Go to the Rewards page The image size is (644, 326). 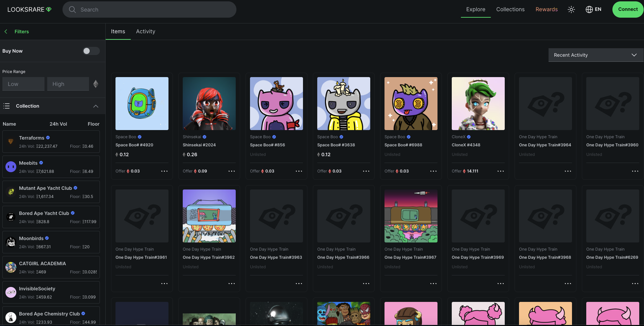coord(547,10)
